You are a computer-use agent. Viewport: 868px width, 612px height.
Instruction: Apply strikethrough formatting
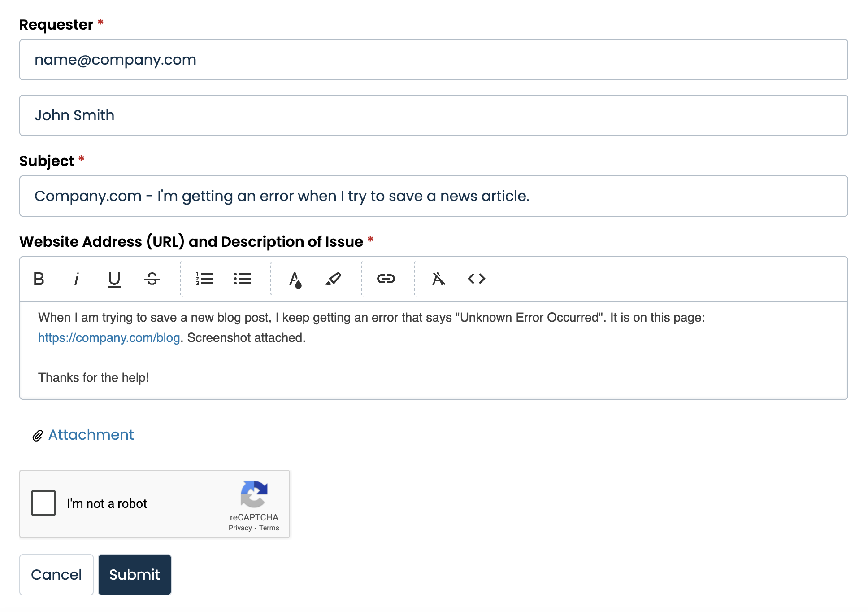tap(152, 279)
